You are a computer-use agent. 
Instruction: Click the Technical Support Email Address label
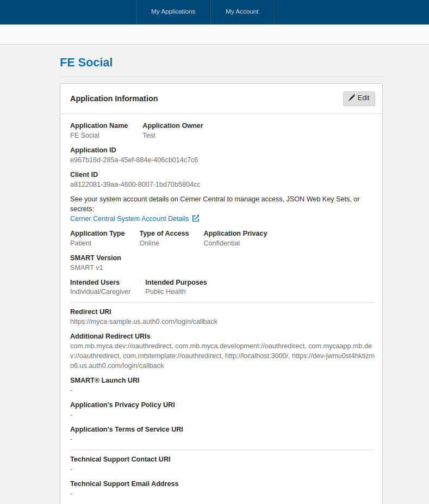pyautogui.click(x=124, y=484)
